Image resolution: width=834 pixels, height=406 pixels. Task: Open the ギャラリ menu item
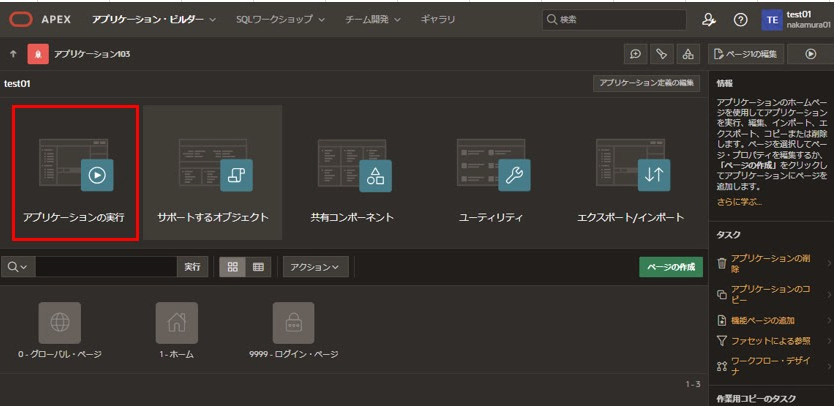(x=437, y=19)
